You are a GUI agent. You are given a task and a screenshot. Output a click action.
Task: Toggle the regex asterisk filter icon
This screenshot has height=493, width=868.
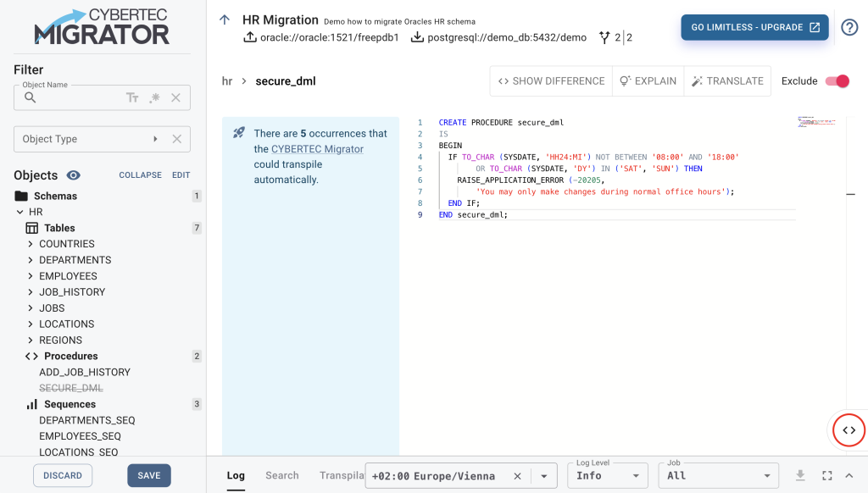tap(154, 98)
